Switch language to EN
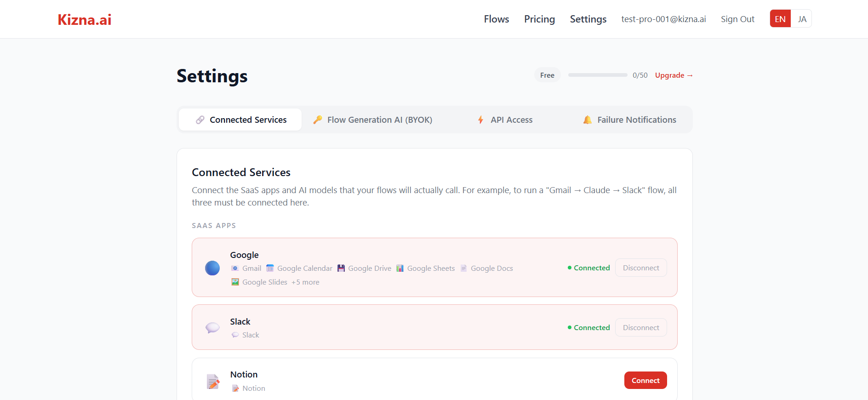The image size is (868, 400). click(780, 19)
